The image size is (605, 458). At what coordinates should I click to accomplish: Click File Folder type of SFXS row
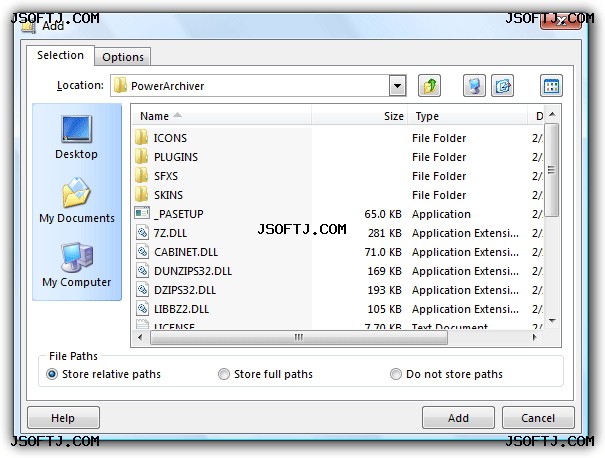point(439,176)
